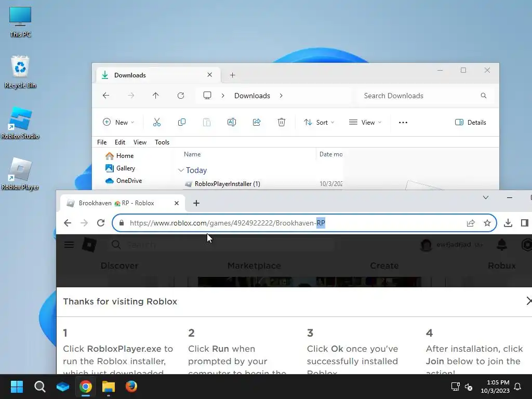This screenshot has height=399, width=532.
Task: Go back in File Explorer Downloads
Action: (x=106, y=96)
